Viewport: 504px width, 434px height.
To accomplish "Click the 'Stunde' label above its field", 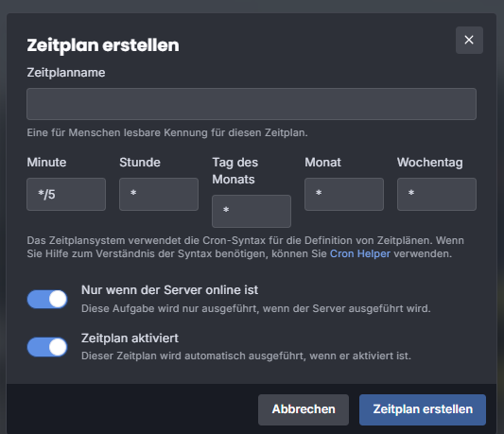I will coord(140,163).
